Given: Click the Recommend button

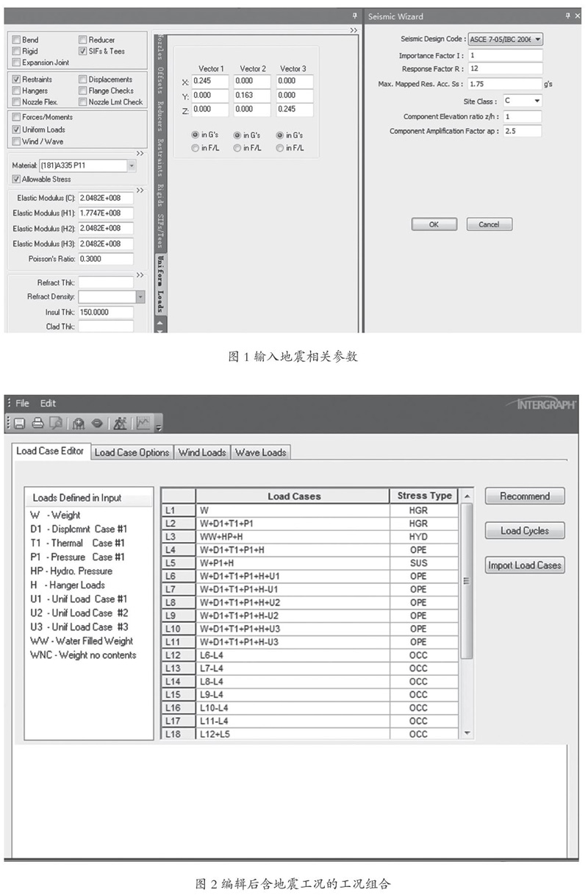Looking at the screenshot, I should (525, 496).
